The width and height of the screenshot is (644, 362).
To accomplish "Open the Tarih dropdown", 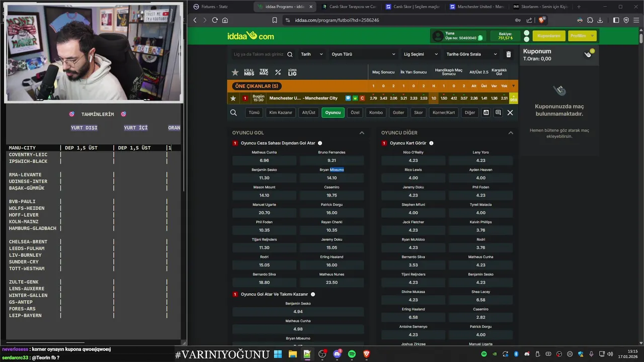I will pos(312,54).
